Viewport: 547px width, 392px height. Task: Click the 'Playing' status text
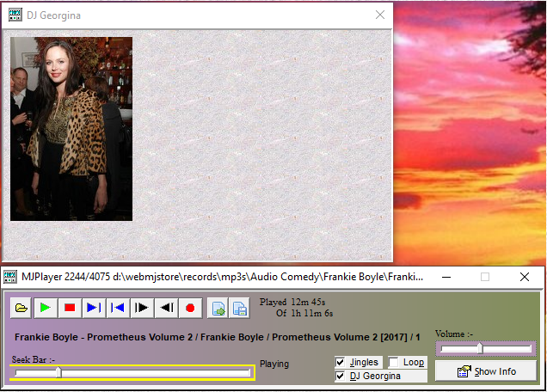click(x=274, y=364)
